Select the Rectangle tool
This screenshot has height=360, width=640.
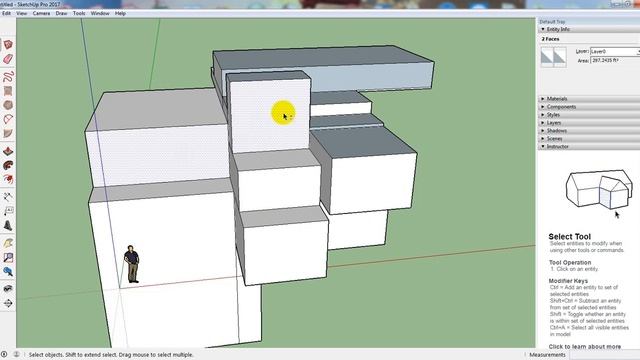[8, 91]
